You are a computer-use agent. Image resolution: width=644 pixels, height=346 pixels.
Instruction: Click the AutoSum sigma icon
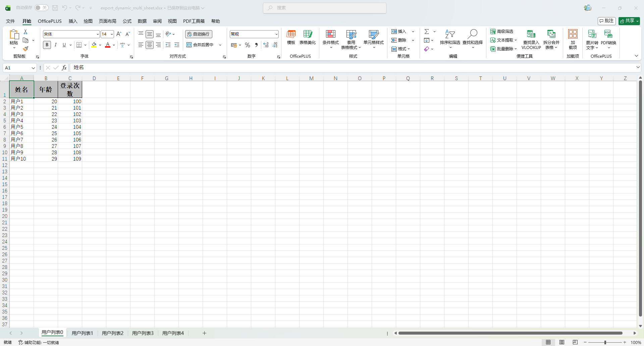[x=427, y=32]
